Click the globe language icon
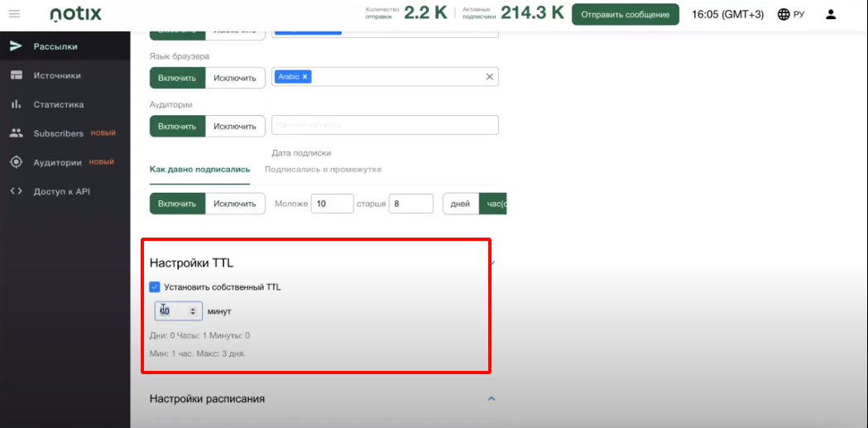The height and width of the screenshot is (428, 868). pyautogui.click(x=784, y=14)
